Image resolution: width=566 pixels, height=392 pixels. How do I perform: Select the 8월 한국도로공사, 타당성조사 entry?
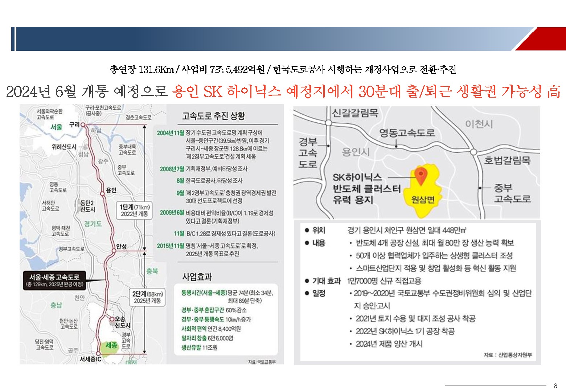pos(209,180)
